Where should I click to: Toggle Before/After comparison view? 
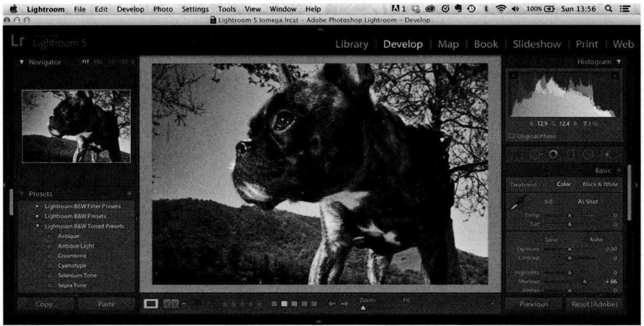172,304
